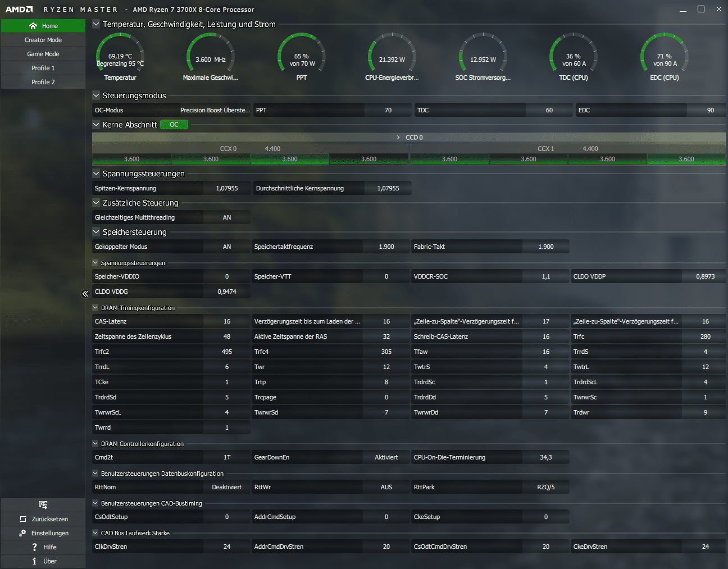Collapse the memory Spannungssteuerungen subsection under Speichersteuerung

pyautogui.click(x=95, y=263)
